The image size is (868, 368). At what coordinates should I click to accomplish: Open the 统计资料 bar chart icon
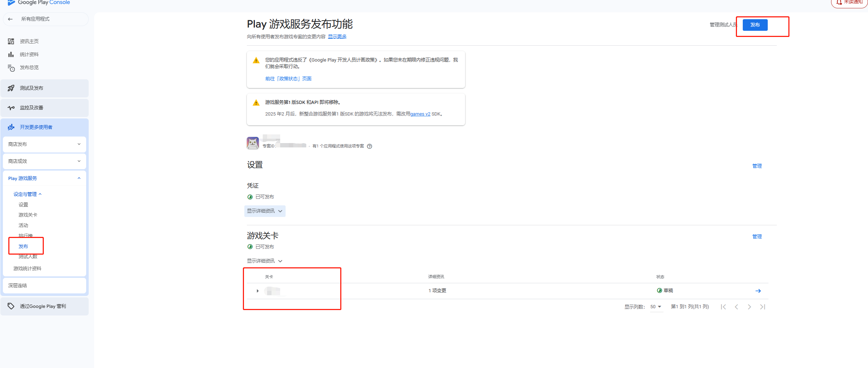click(x=11, y=54)
